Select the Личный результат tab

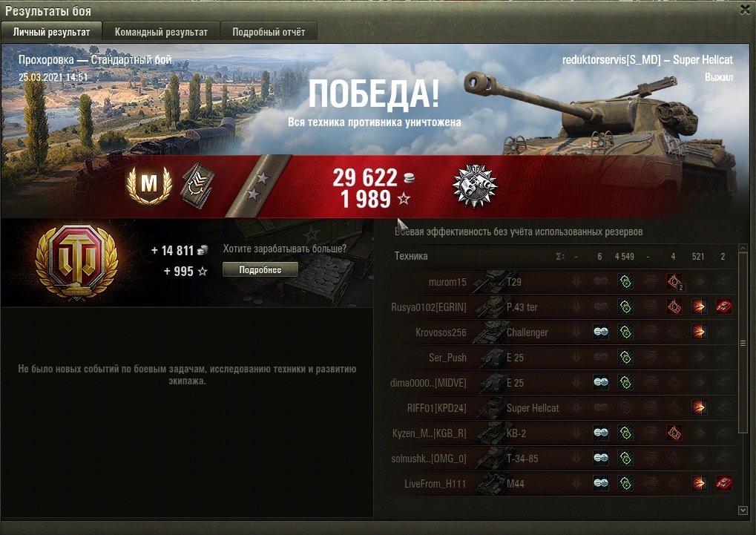[51, 32]
